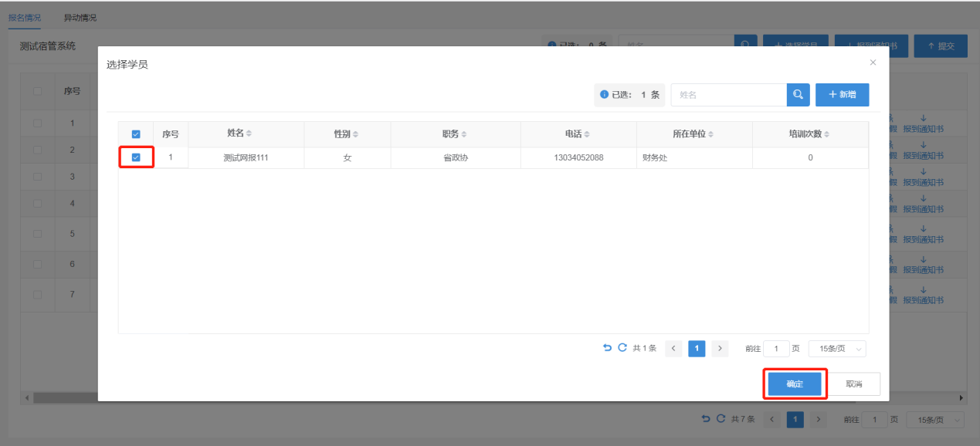
Task: Sort table by 姓名 column arrows
Action: click(x=249, y=134)
